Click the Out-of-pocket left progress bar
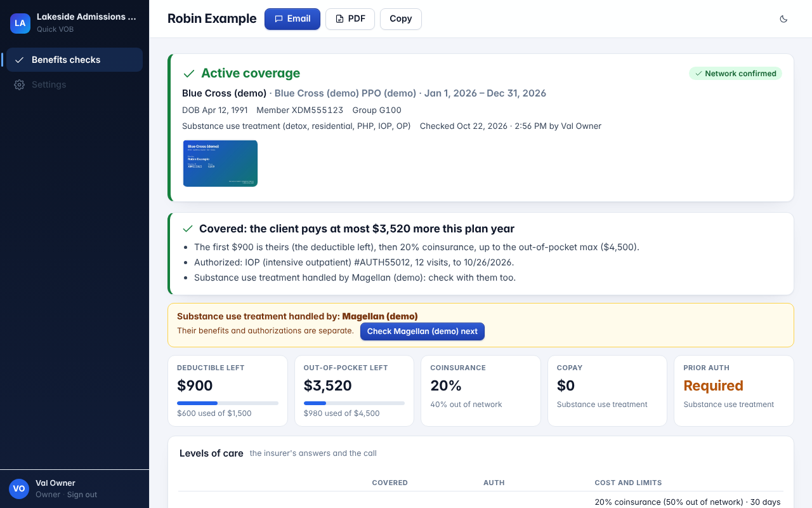Image resolution: width=812 pixels, height=508 pixels. pos(354,403)
